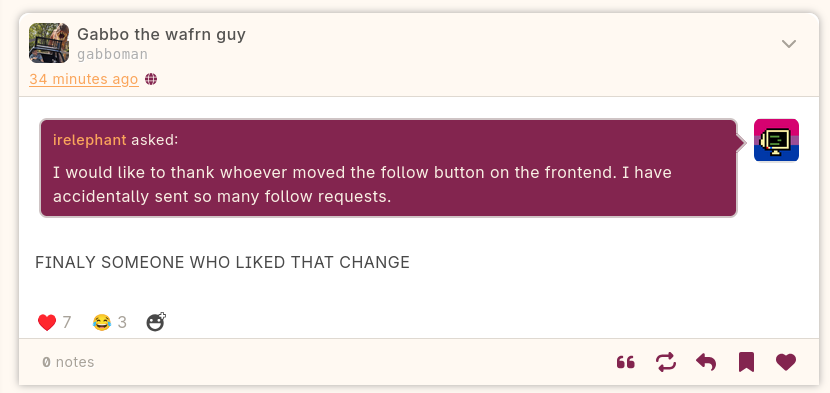Click the gabboman handle under the name

click(x=112, y=55)
